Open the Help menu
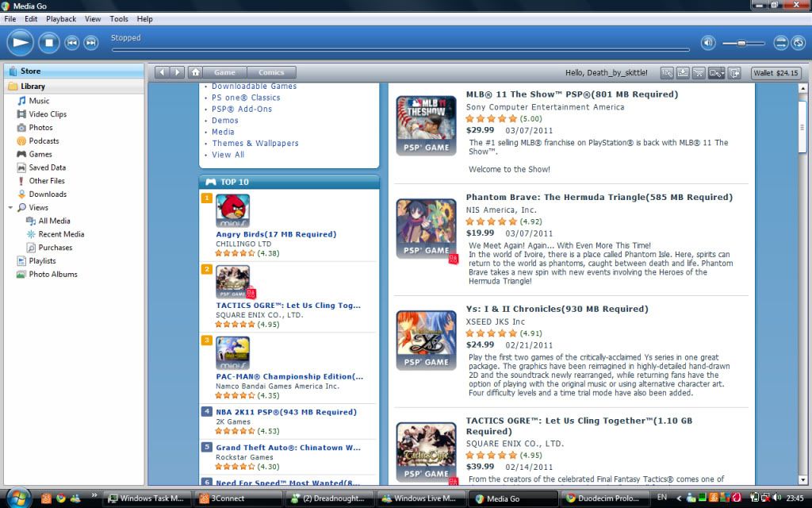812x508 pixels. pyautogui.click(x=145, y=19)
